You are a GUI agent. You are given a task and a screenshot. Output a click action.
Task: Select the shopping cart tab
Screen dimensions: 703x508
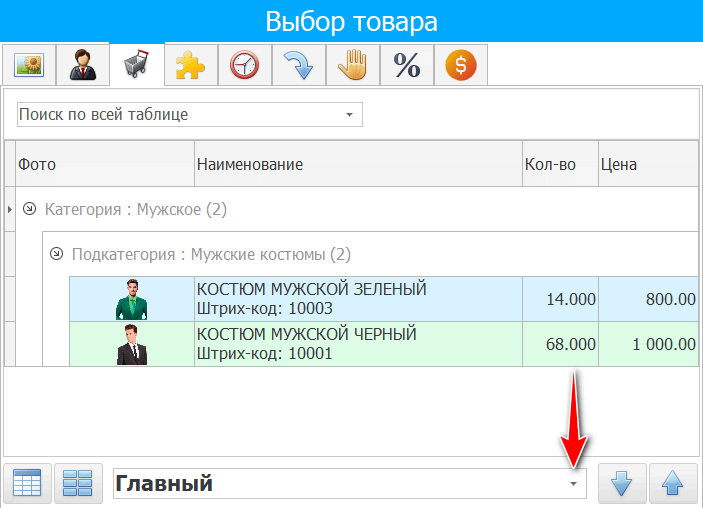coord(135,66)
